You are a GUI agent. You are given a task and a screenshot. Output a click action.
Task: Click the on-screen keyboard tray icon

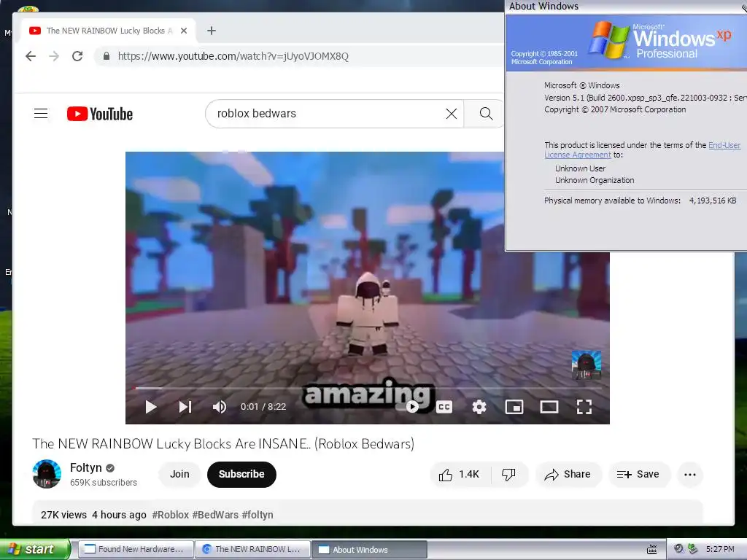[651, 549]
